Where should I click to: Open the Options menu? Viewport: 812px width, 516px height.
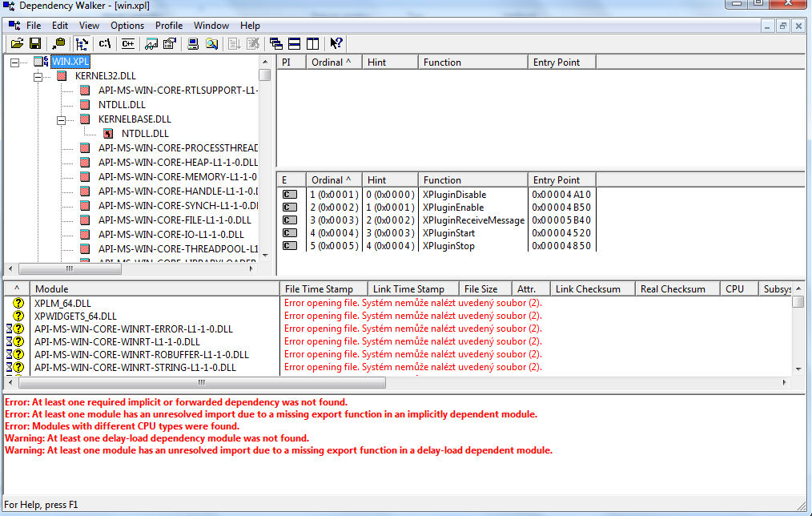pyautogui.click(x=127, y=26)
